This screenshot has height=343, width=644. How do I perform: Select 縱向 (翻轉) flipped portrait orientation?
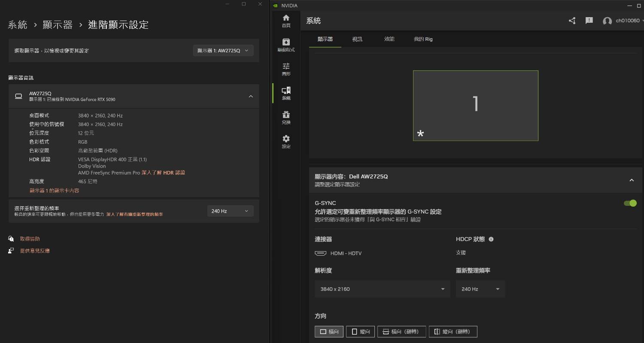pyautogui.click(x=453, y=332)
